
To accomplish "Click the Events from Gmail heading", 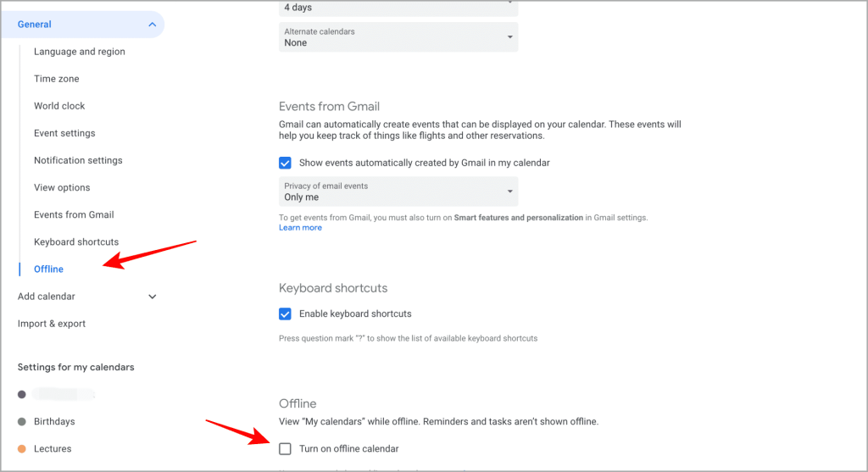I will click(330, 106).
